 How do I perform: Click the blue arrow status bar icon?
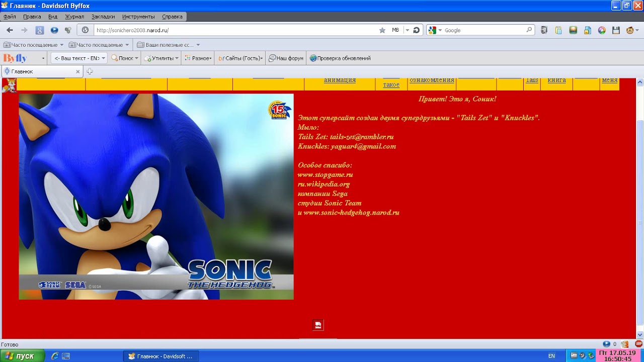[x=606, y=344]
